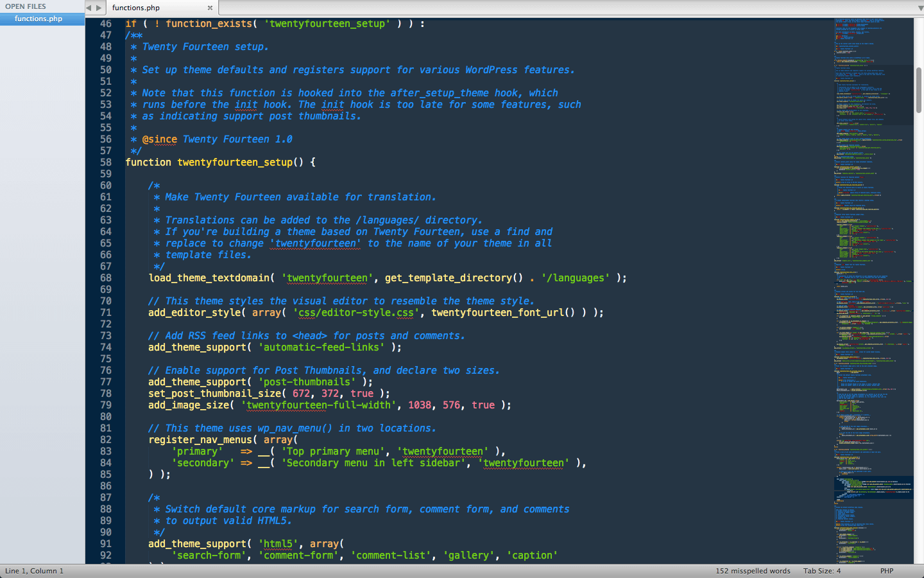The image size is (924, 578).
Task: Click line number 58 in the gutter
Action: pyautogui.click(x=106, y=162)
